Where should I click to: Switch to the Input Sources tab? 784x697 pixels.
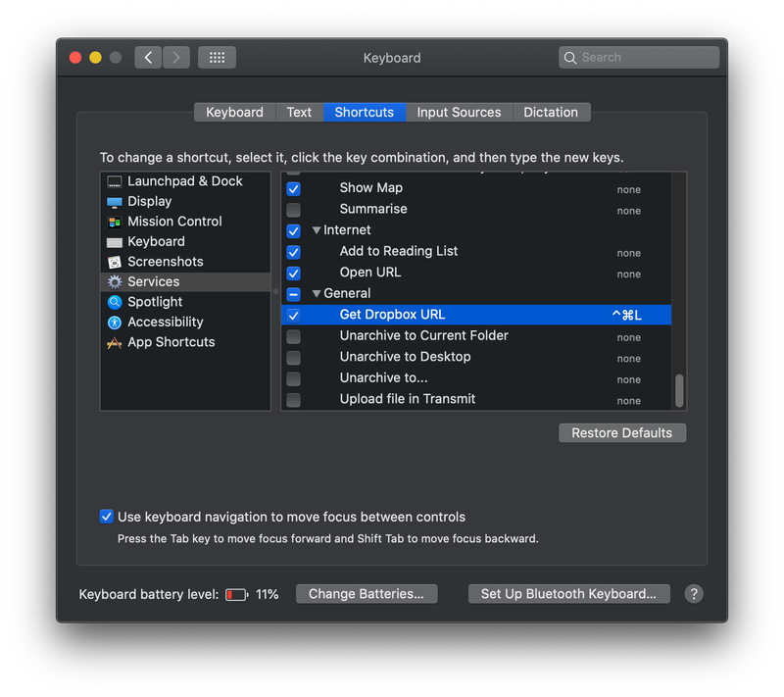click(459, 112)
